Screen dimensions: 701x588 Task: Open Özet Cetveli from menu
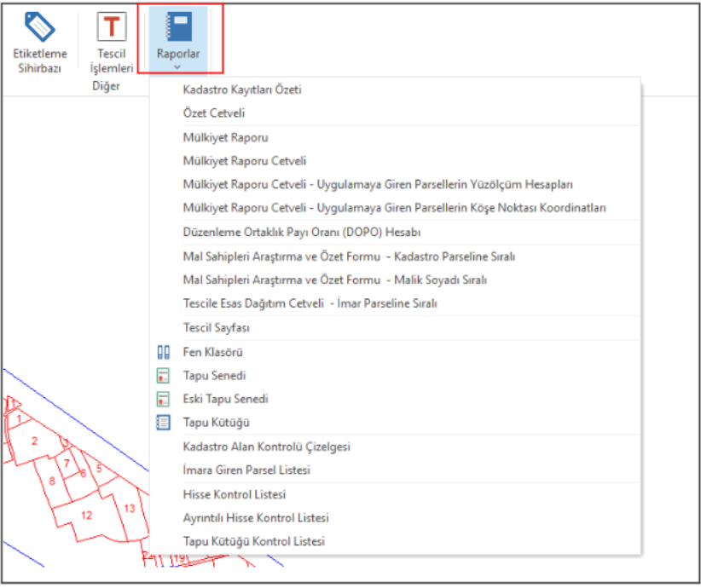coord(214,112)
